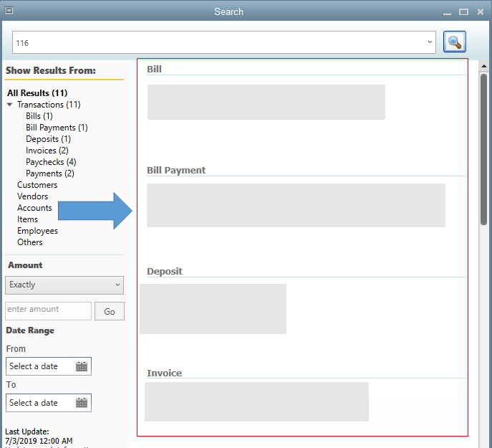Open the From date calendar icon
This screenshot has height=448, width=492.
[x=82, y=366]
